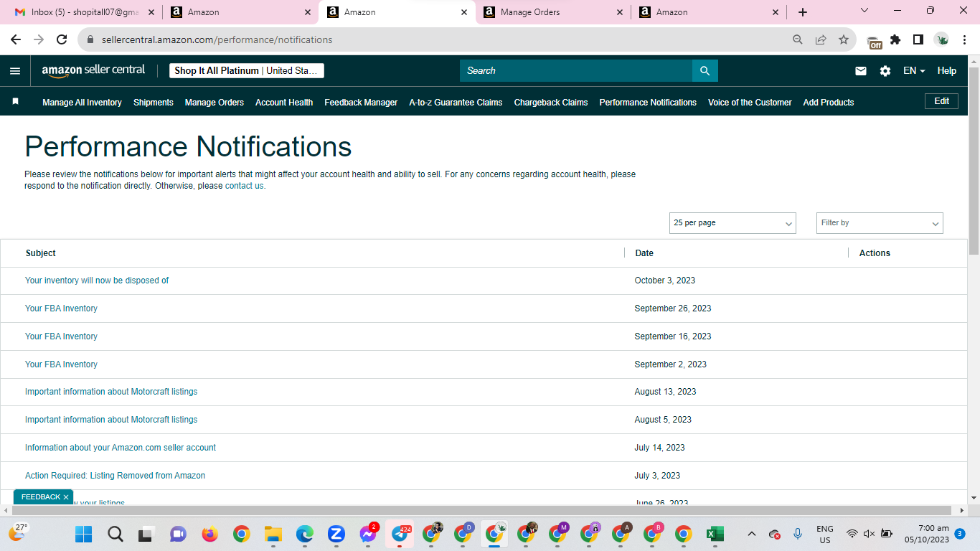
Task: Click the contact us link
Action: pyautogui.click(x=244, y=186)
